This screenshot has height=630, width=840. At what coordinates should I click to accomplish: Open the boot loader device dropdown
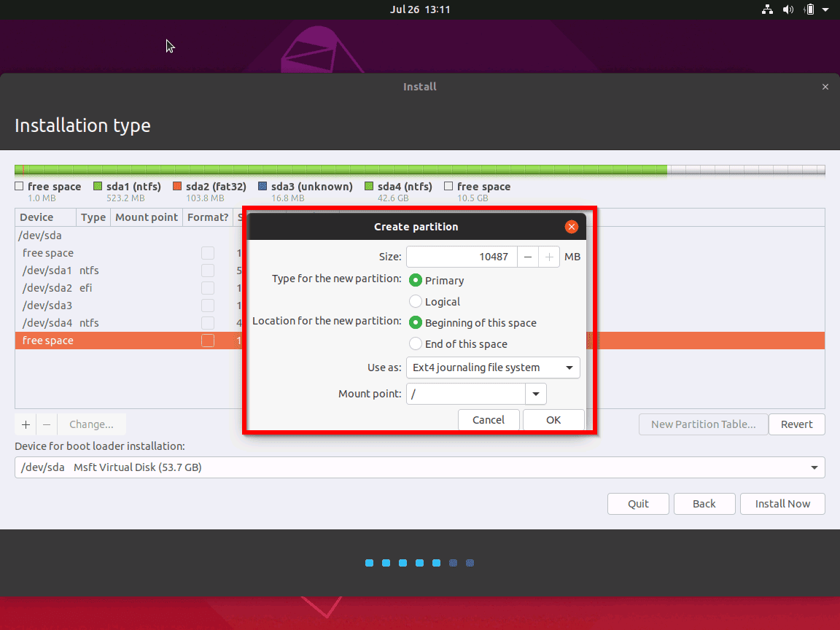[817, 467]
